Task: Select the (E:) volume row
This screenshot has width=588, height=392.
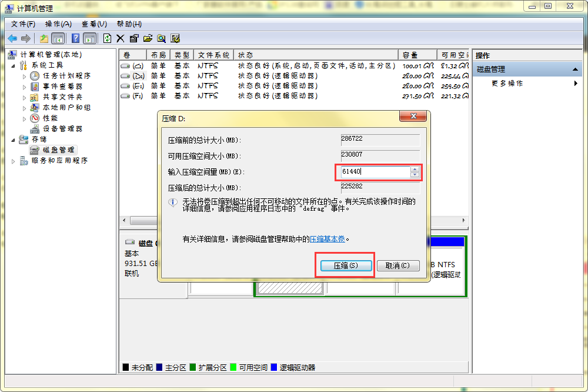Action: coord(294,86)
